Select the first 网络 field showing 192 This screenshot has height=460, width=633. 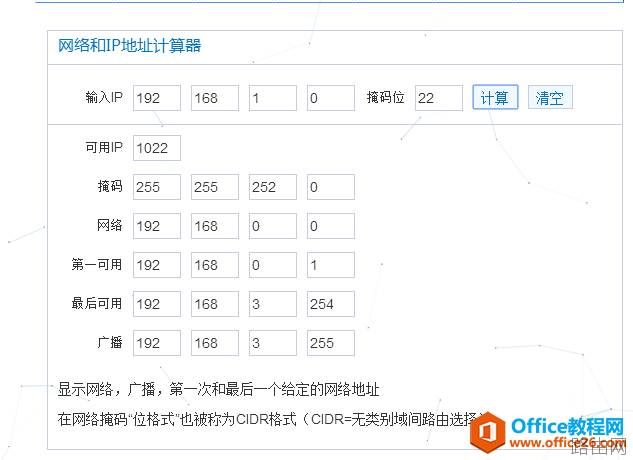click(157, 226)
